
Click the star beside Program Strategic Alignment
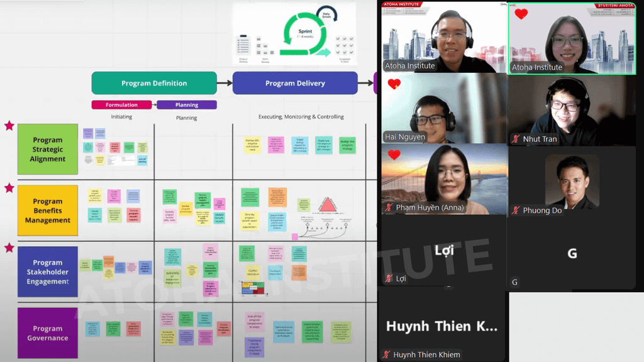9,126
